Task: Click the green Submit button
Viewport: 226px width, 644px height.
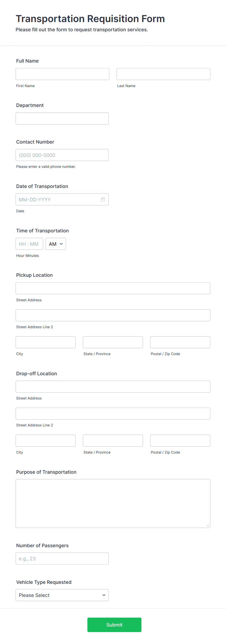Action: coord(114,625)
